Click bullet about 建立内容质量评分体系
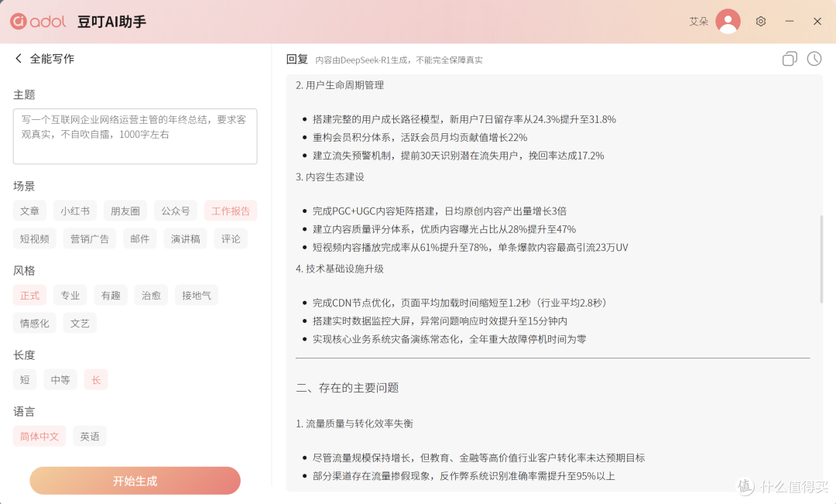Screen dimensions: 836x504 pyautogui.click(x=444, y=229)
